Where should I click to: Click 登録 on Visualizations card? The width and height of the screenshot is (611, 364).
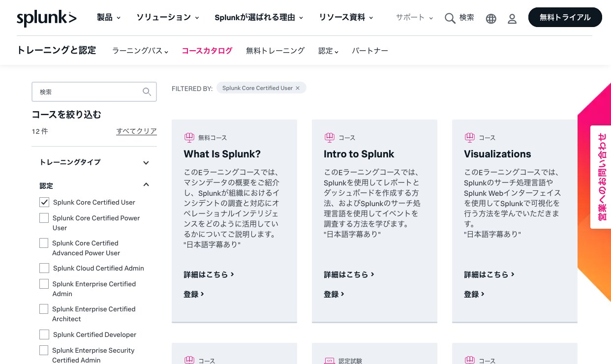[474, 294]
